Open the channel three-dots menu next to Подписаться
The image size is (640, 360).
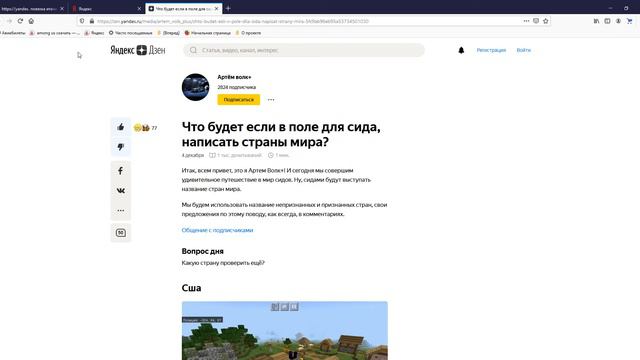point(271,100)
